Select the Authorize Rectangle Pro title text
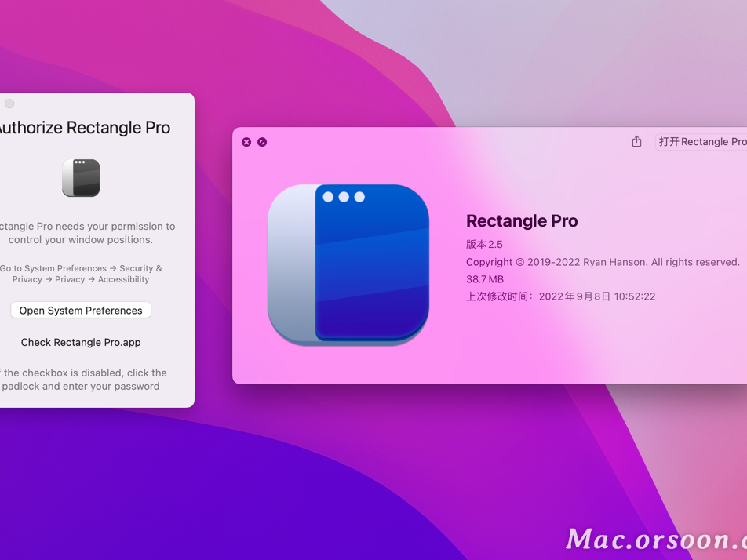The width and height of the screenshot is (747, 560). [x=85, y=127]
